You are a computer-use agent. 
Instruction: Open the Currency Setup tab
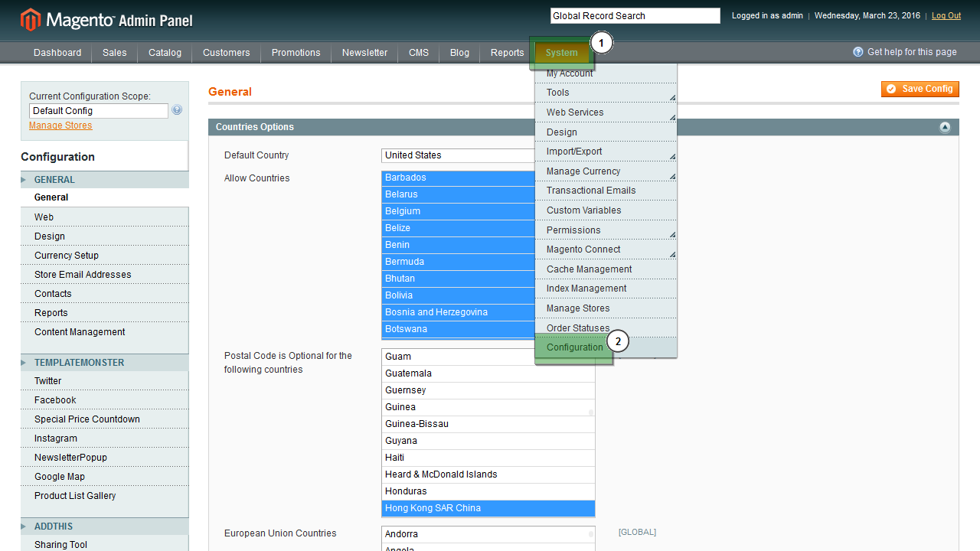(x=105, y=256)
